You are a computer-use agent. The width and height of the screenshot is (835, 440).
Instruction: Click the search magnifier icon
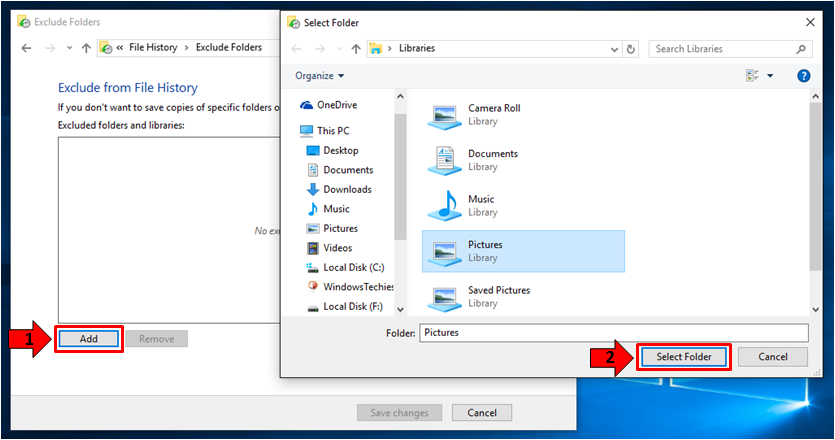pyautogui.click(x=801, y=49)
